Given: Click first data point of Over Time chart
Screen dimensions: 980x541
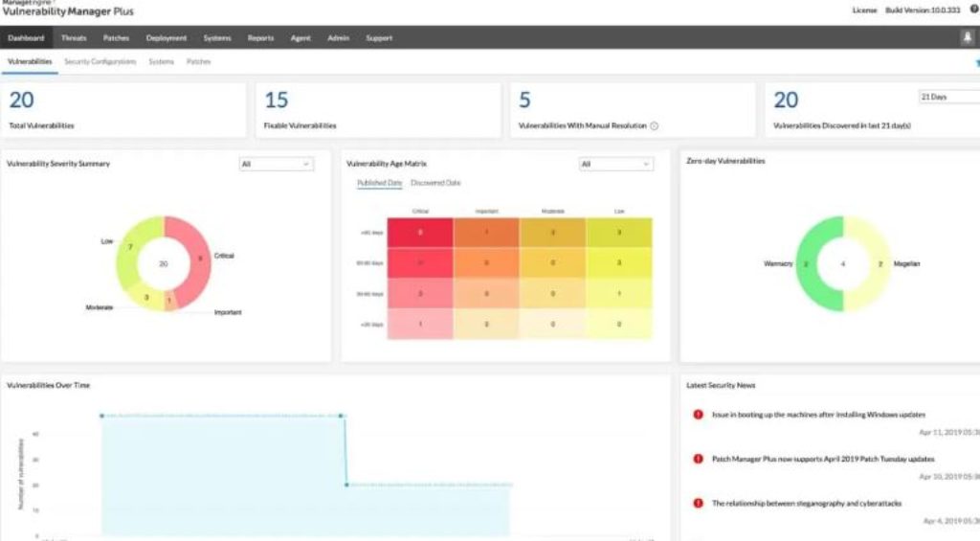Looking at the screenshot, I should pyautogui.click(x=101, y=416).
